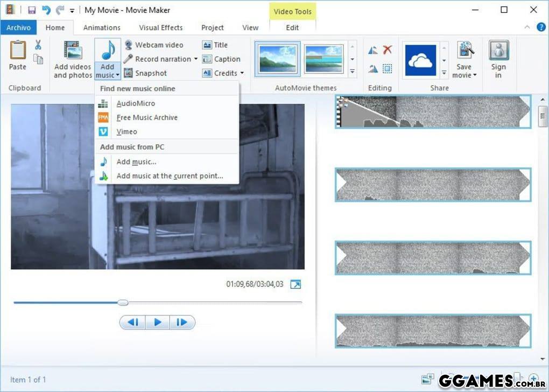The width and height of the screenshot is (549, 392).
Task: Open the Visual Effects tab
Action: pyautogui.click(x=160, y=27)
